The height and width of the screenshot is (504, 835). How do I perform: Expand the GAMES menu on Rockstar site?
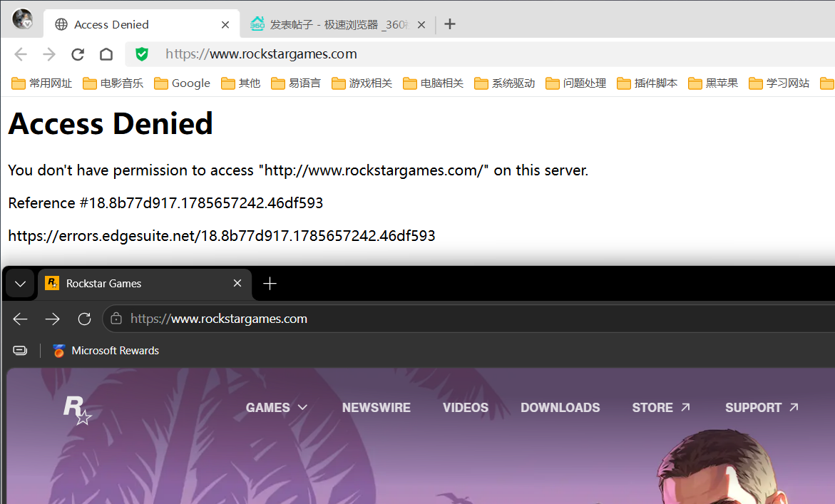coord(277,408)
